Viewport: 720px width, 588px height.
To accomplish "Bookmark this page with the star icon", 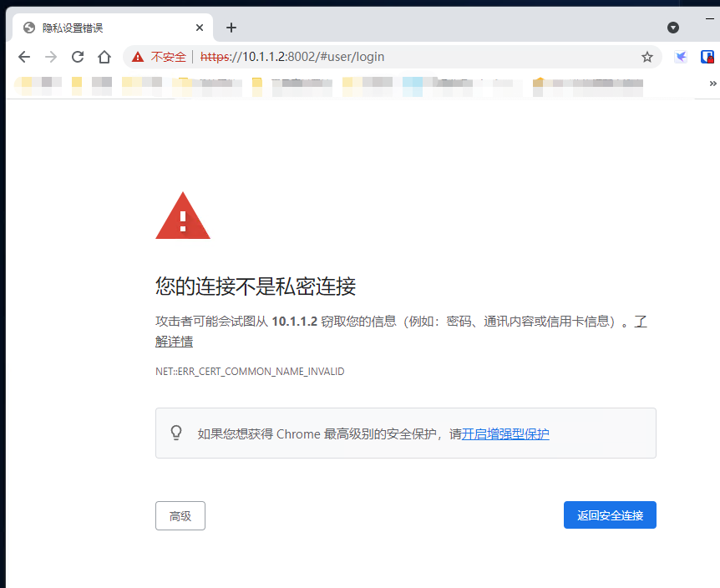I will pos(647,57).
